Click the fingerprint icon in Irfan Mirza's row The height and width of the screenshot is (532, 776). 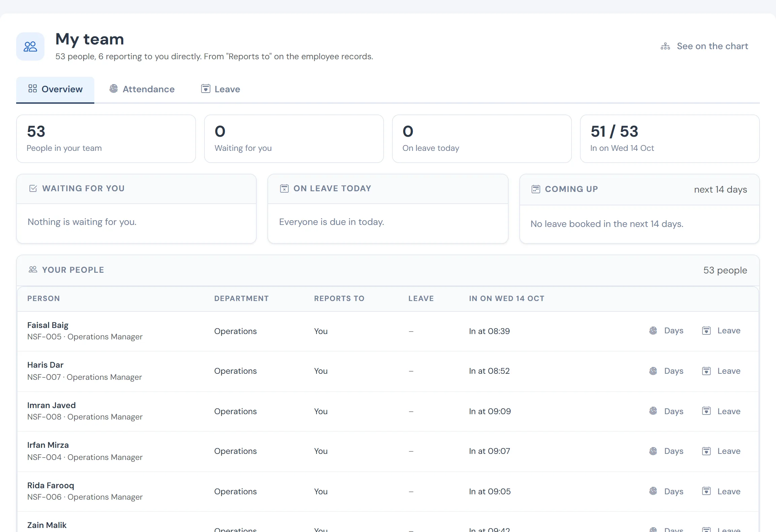coord(653,451)
